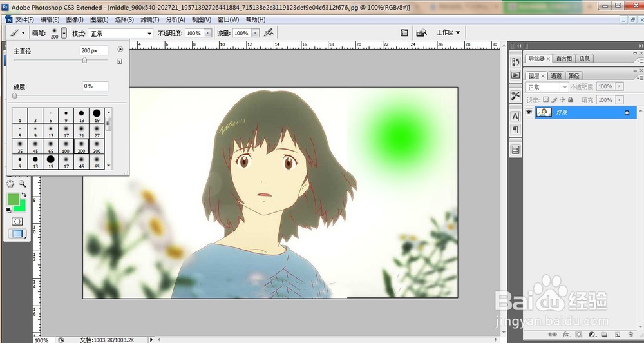644x343 pixels.
Task: Toggle Quick Mask mode
Action: point(17,222)
